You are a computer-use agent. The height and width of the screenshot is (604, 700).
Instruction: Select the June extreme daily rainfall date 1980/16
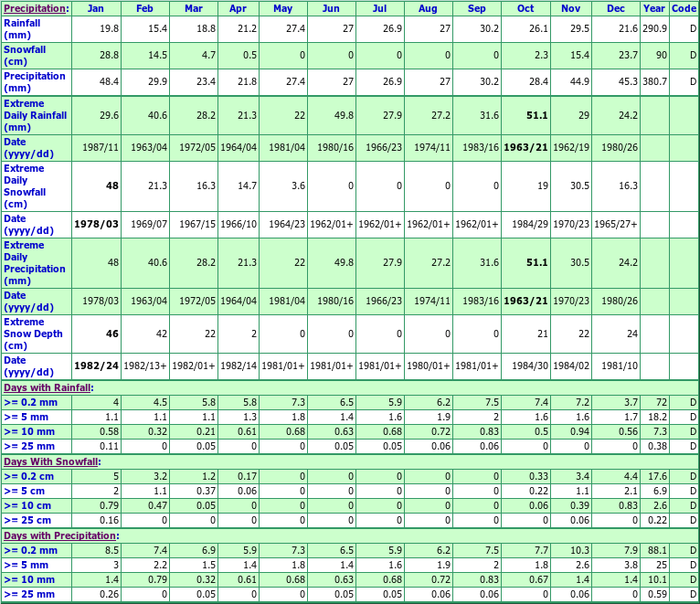(333, 148)
